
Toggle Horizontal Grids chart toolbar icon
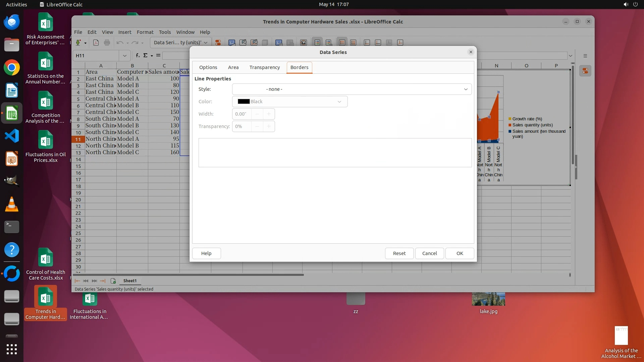pos(342,43)
